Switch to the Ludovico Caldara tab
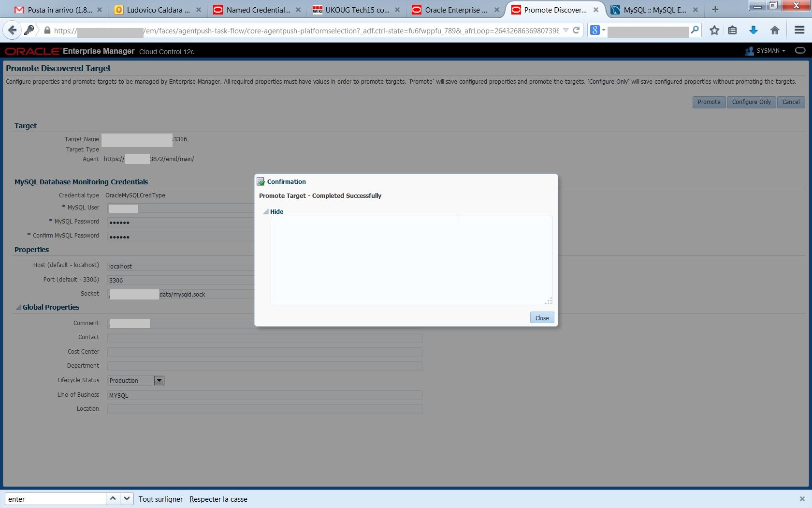This screenshot has height=508, width=812. point(157,10)
